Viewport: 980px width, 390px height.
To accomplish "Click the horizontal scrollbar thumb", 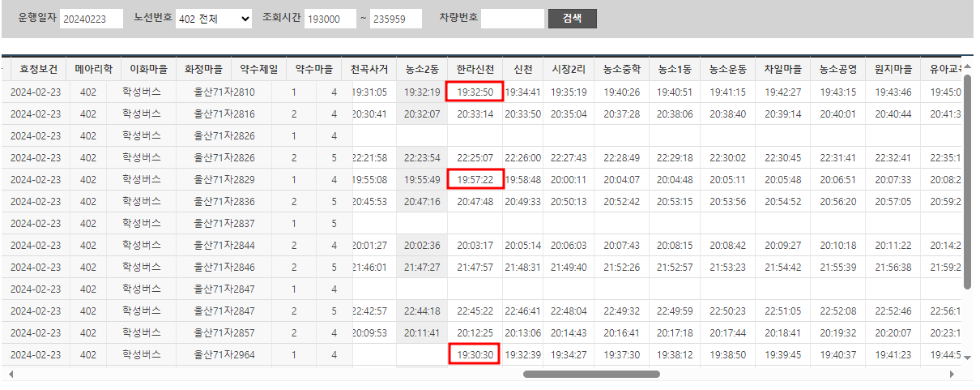I will (591, 374).
